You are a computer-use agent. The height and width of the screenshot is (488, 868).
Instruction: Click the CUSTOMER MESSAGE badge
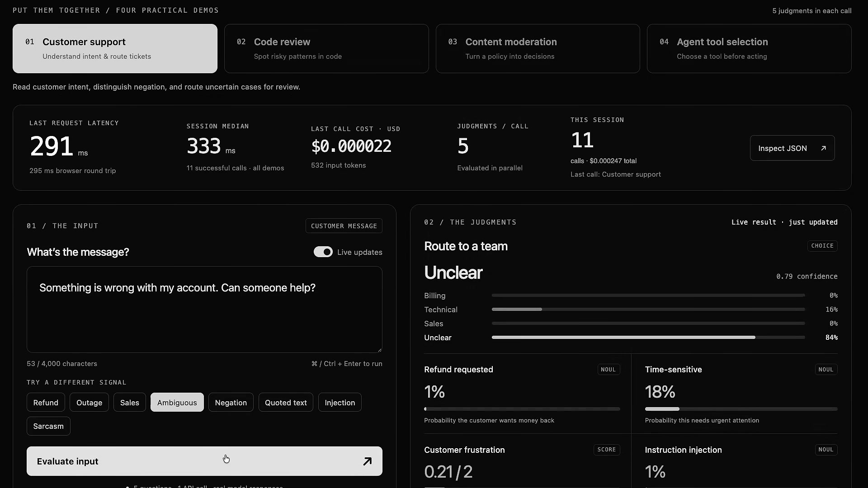tap(344, 226)
